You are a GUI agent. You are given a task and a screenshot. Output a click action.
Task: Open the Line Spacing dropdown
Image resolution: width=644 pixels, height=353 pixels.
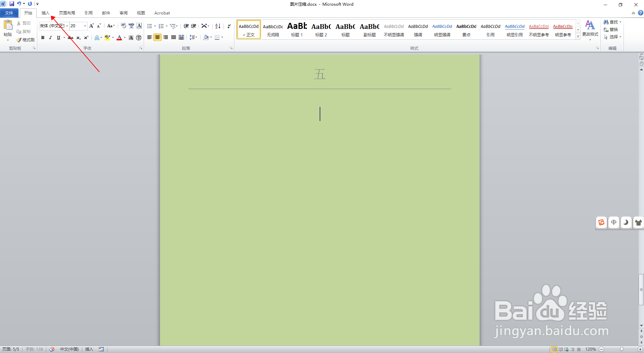(x=193, y=37)
